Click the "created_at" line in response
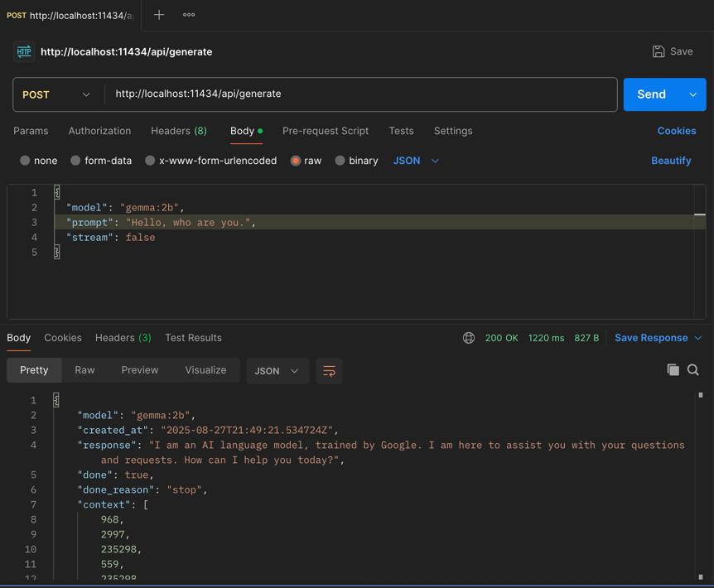Screen dimensions: 714x588 (x=208, y=430)
